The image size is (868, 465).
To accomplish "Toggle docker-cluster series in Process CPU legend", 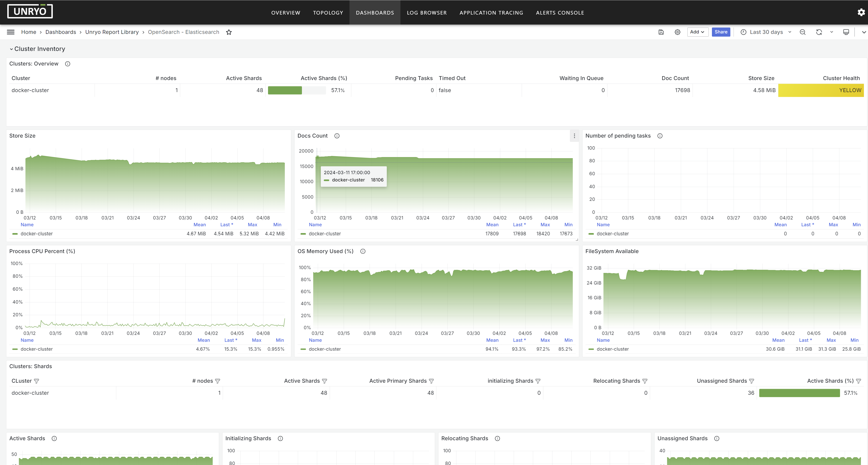I will (36, 349).
